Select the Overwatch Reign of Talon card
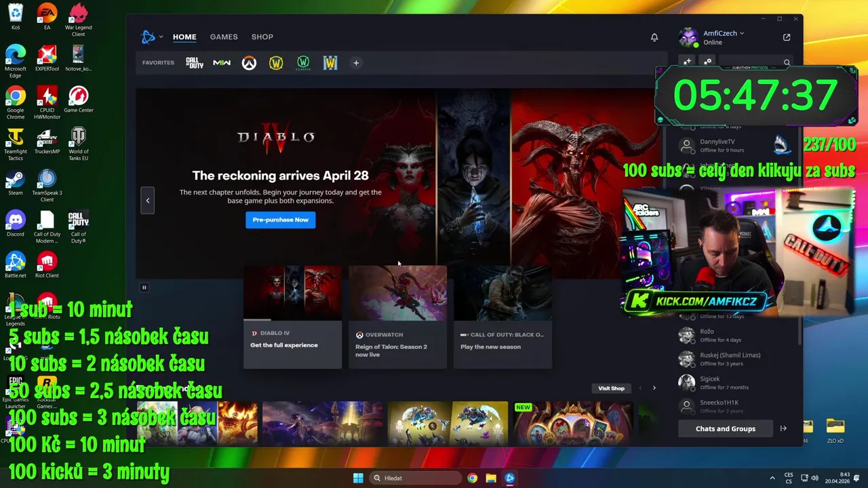The width and height of the screenshot is (868, 488). 397,317
